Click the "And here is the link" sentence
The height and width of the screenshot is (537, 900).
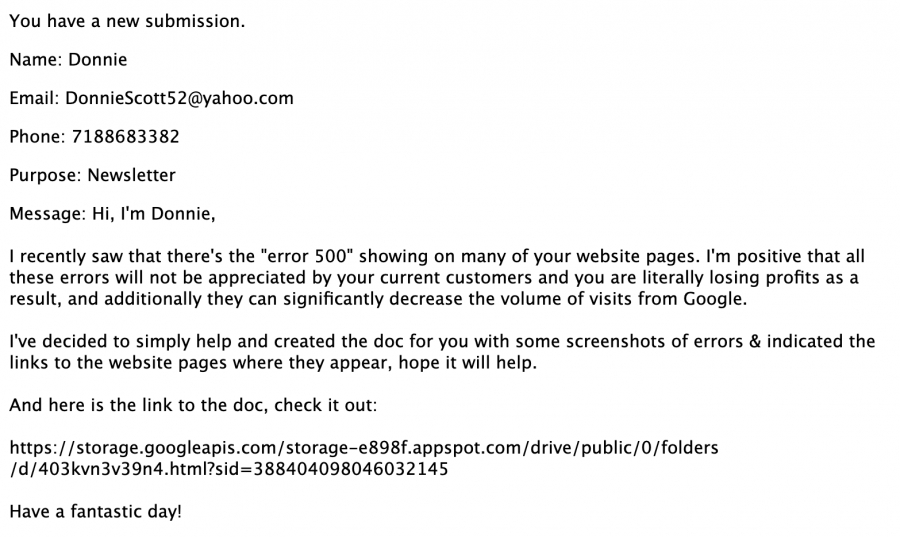193,405
